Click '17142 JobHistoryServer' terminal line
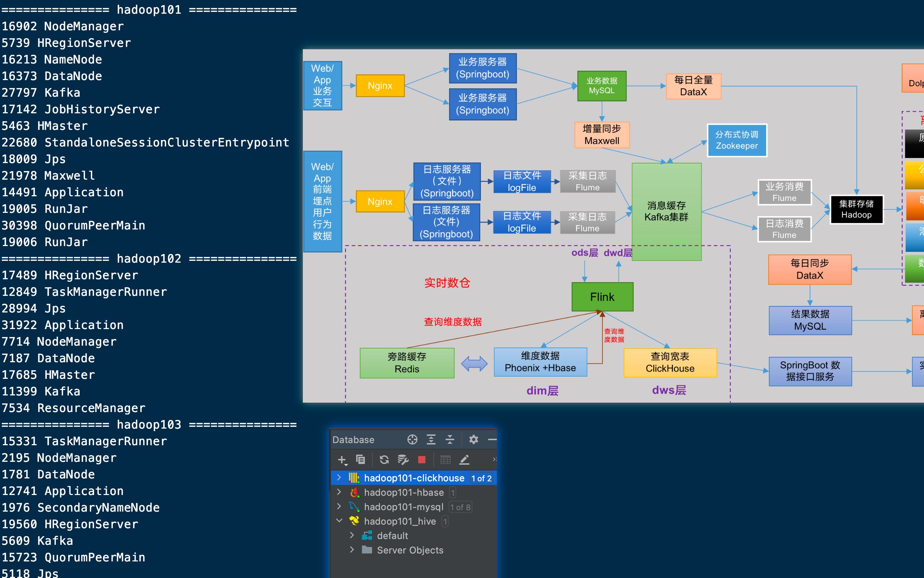924x578 pixels. [81, 109]
